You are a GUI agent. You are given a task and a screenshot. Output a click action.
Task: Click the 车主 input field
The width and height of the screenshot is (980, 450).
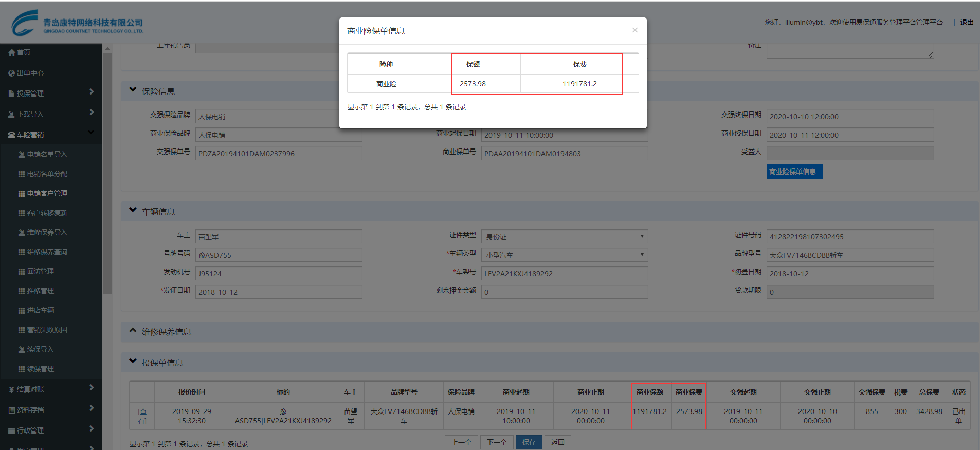[279, 236]
